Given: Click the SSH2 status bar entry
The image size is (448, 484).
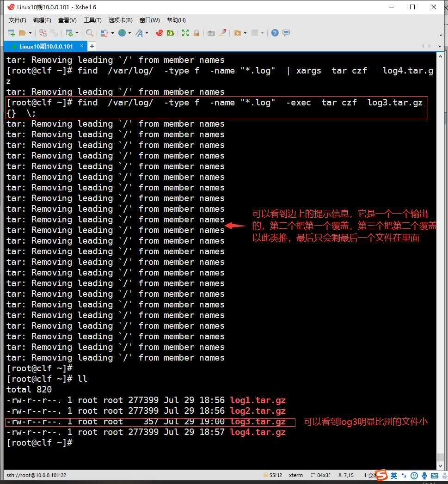Looking at the screenshot, I should point(273,475).
